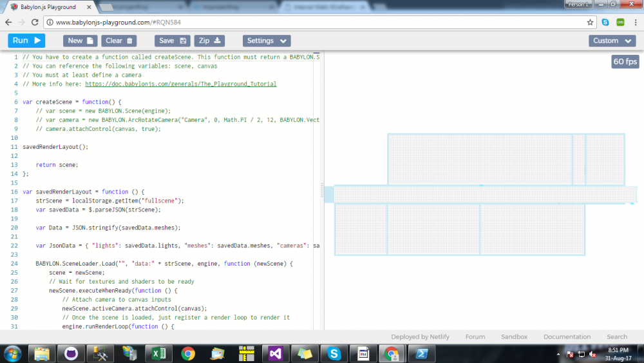The height and width of the screenshot is (363, 644).
Task: Open Skype from the taskbar
Action: [x=334, y=353]
